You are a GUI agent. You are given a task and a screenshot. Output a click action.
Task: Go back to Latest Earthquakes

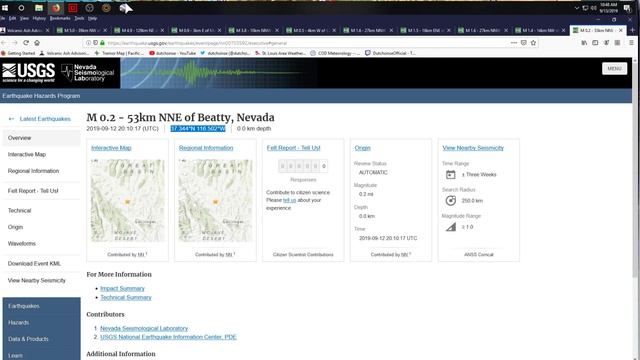[x=40, y=119]
